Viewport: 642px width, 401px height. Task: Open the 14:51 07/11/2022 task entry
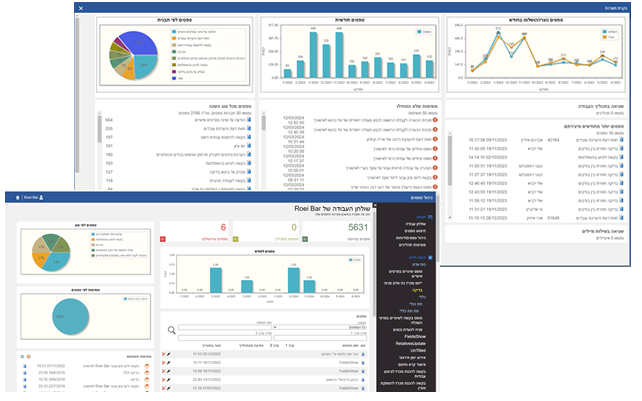click(x=50, y=366)
